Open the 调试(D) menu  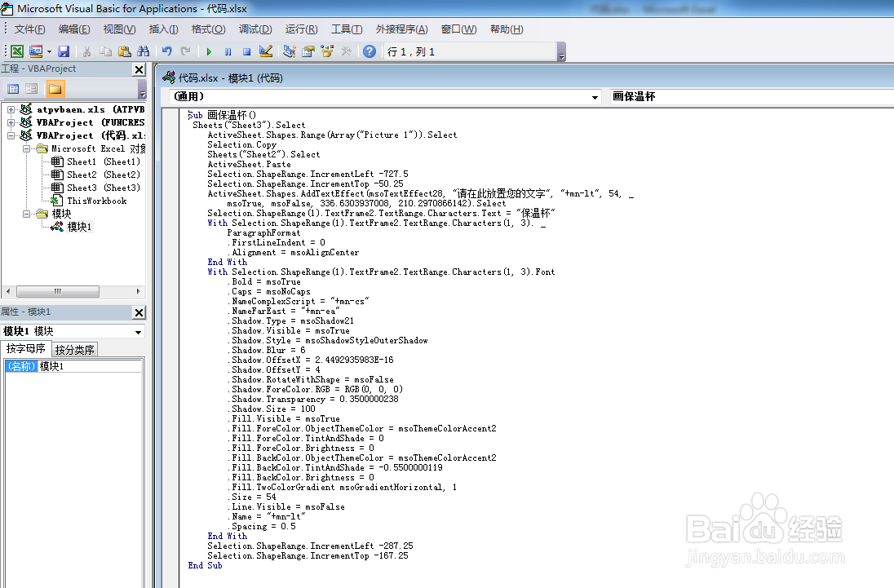pos(254,29)
